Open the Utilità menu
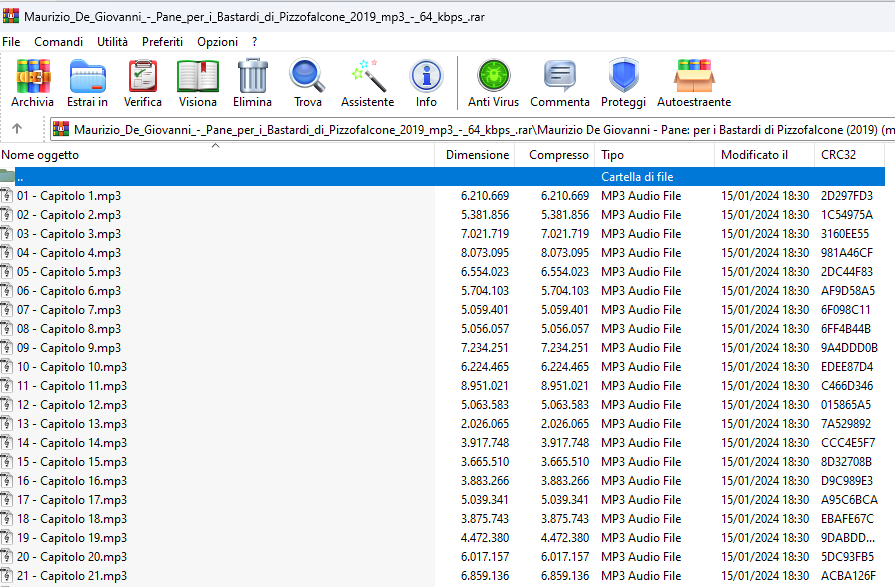 (112, 42)
